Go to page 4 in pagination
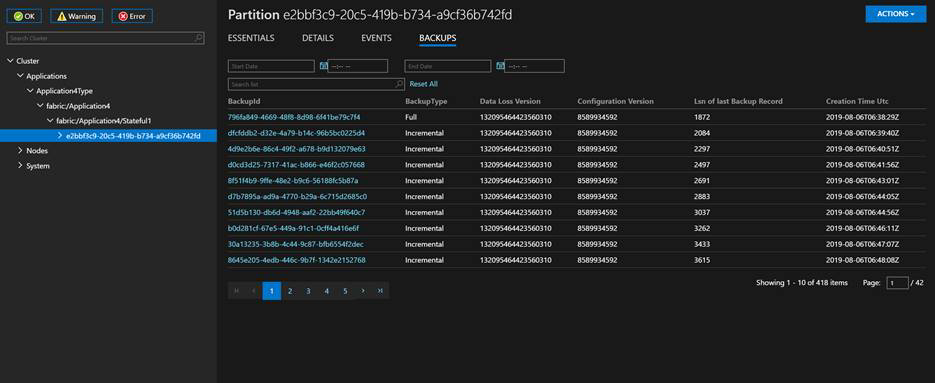Screen dimensions: 935x383 tap(327, 291)
